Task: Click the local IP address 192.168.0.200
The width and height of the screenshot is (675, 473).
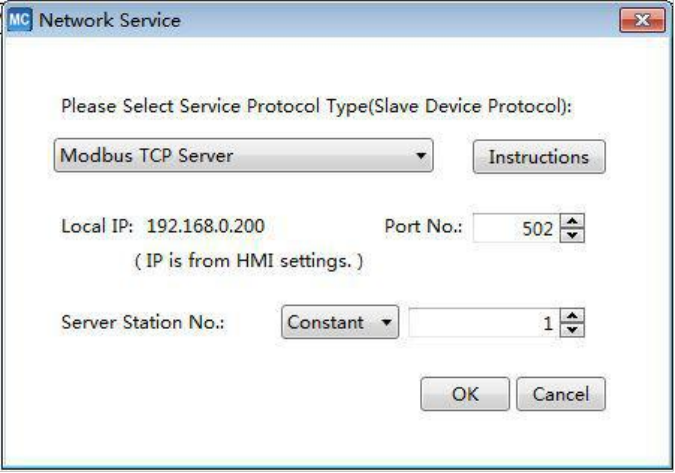Action: [x=206, y=226]
